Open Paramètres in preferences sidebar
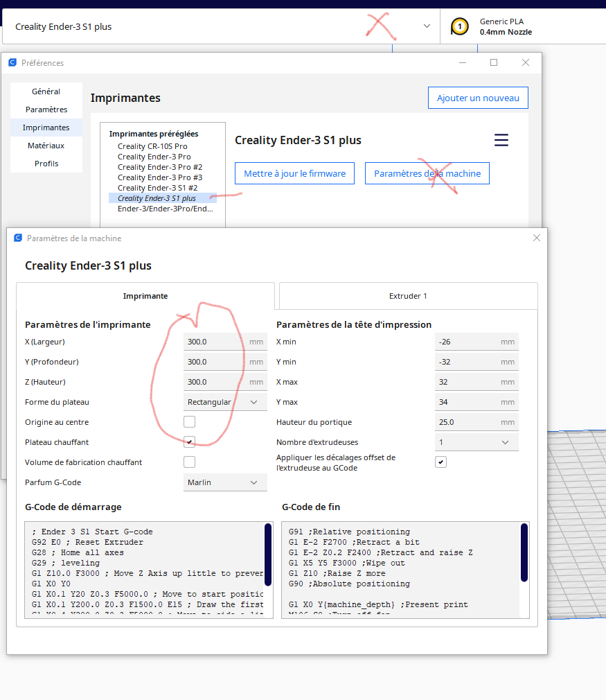606x700 pixels. click(46, 110)
